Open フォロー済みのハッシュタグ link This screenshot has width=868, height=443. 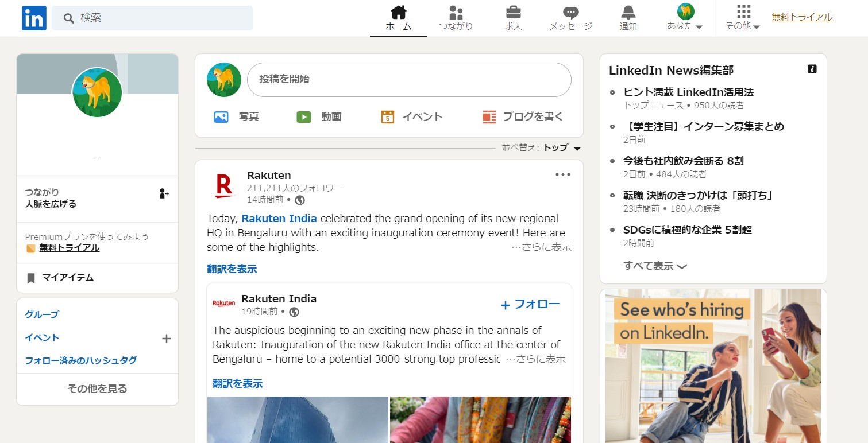pos(81,360)
